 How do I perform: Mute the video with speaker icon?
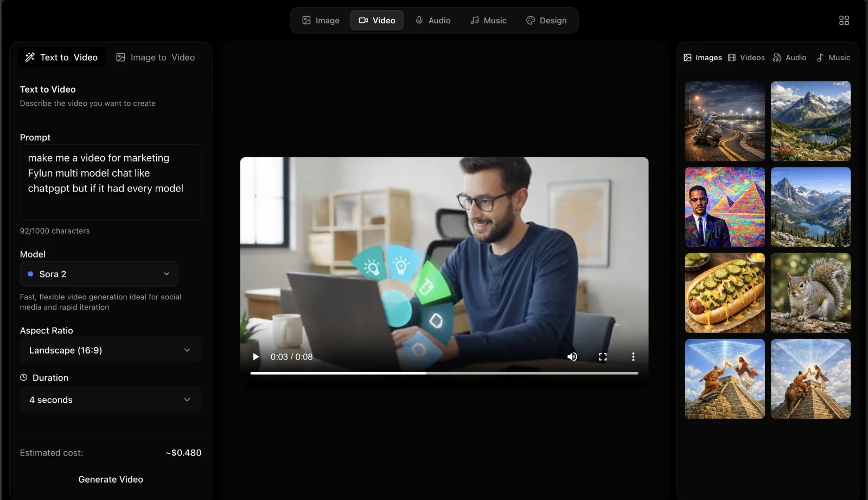[x=572, y=357]
